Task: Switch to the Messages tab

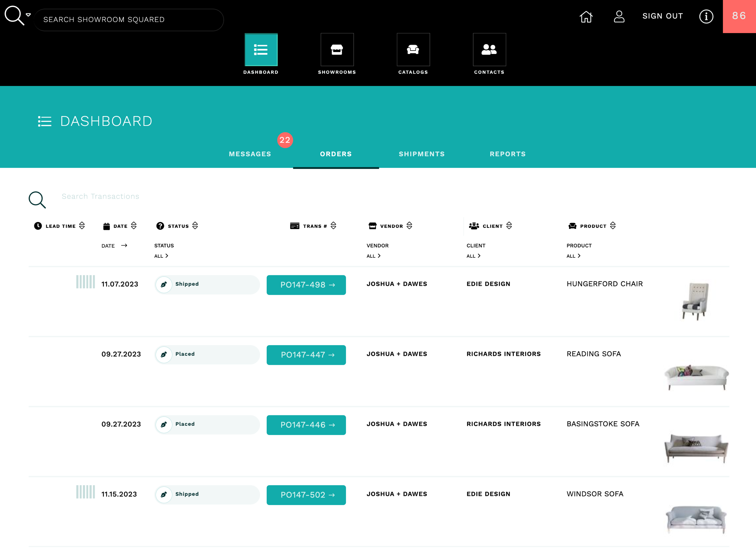Action: [x=250, y=154]
